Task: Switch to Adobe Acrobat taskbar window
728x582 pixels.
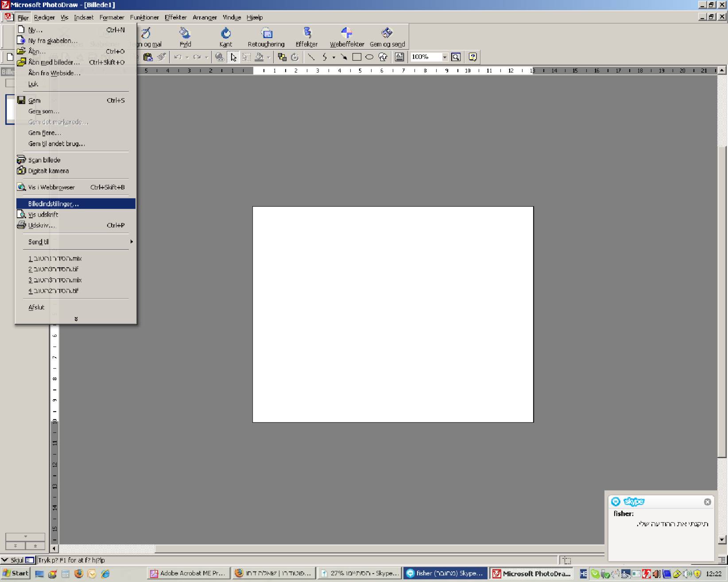Action: (x=188, y=574)
